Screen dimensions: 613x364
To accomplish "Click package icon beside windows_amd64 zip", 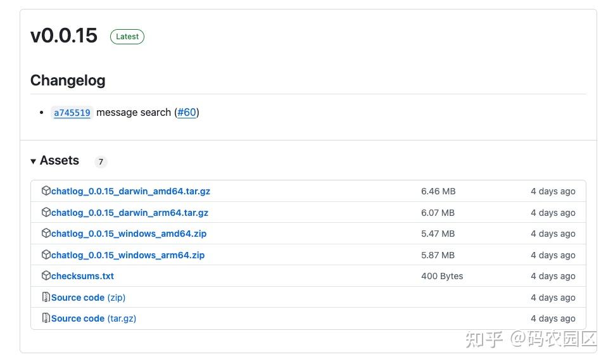I will [x=46, y=233].
